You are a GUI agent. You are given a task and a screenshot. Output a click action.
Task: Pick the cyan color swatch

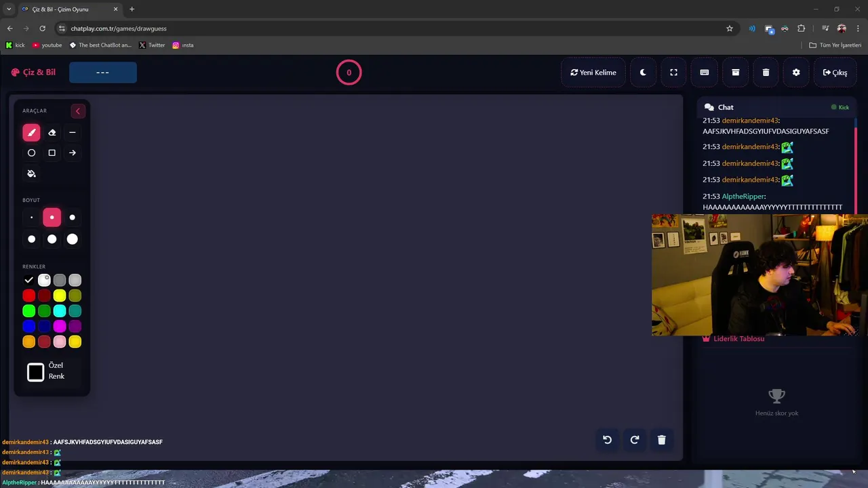pos(60,311)
